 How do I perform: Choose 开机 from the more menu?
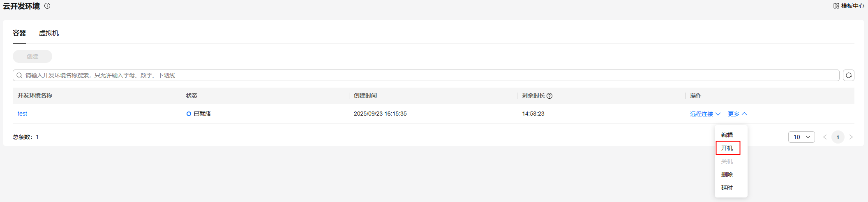[728, 148]
